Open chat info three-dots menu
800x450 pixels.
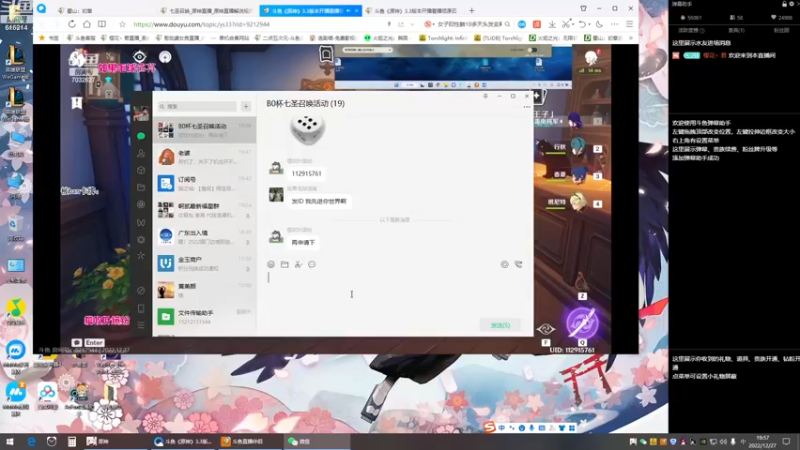tap(527, 107)
